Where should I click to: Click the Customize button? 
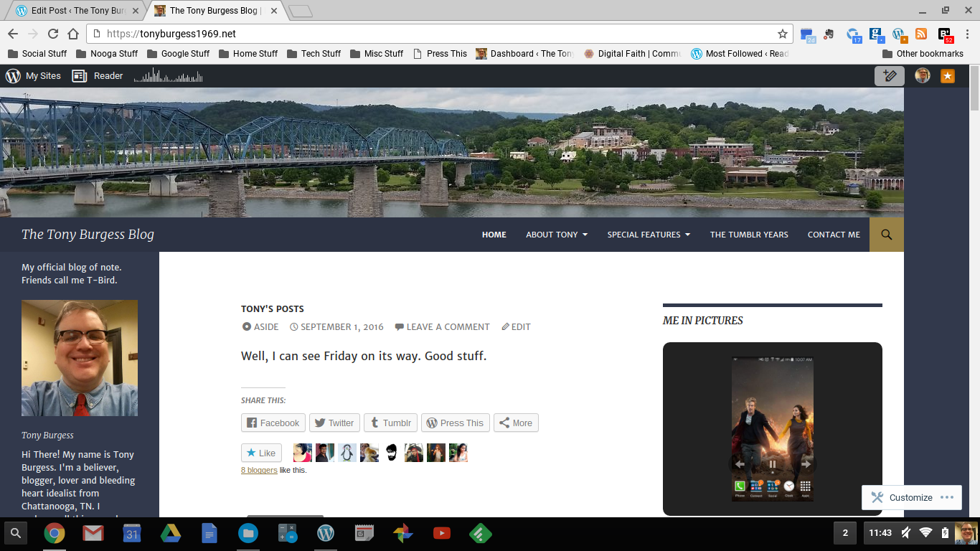[x=910, y=497]
